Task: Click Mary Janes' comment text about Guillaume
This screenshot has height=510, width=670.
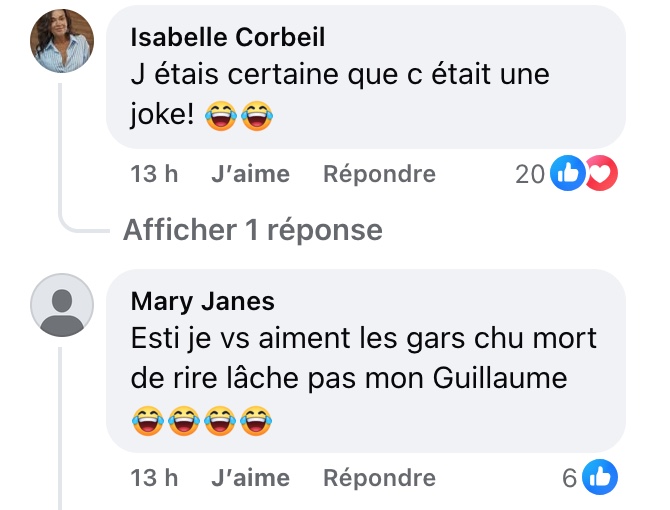Action: [x=364, y=359]
